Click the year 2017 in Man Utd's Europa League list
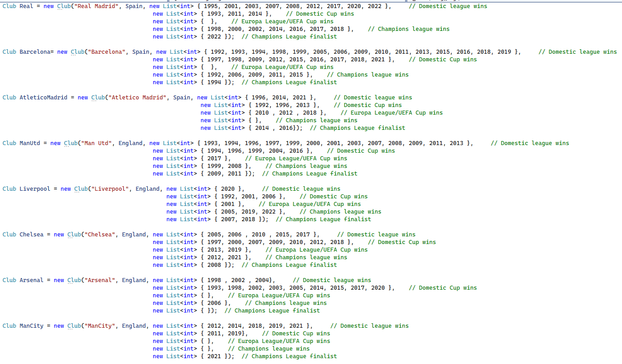Image resolution: width=622 pixels, height=364 pixels. click(x=214, y=158)
